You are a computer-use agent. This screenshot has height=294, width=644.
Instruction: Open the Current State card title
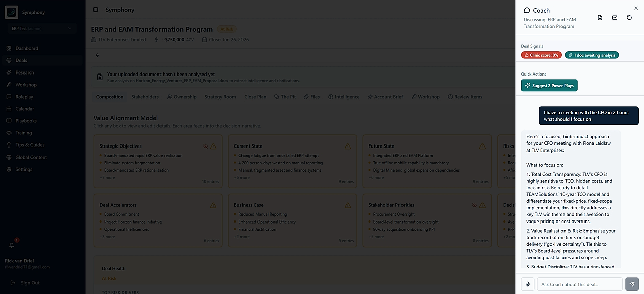coord(248,146)
